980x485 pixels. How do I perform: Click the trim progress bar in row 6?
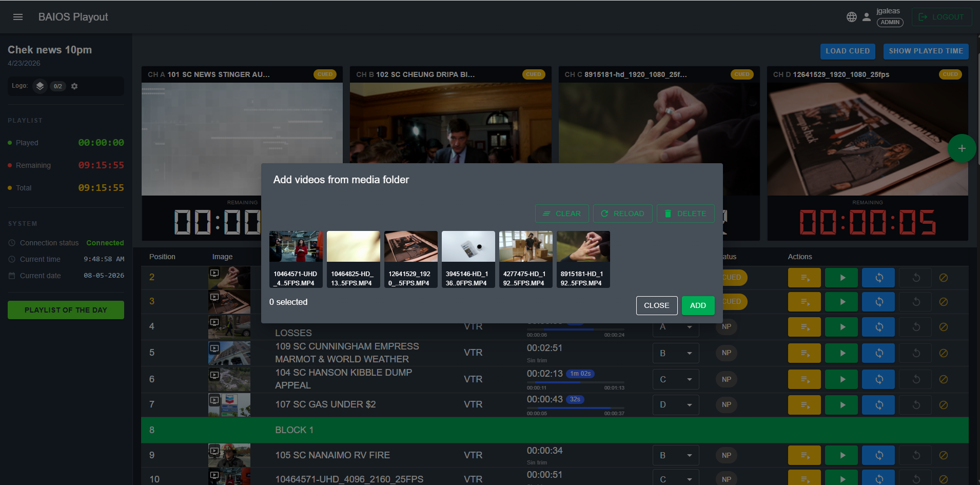(x=576, y=382)
